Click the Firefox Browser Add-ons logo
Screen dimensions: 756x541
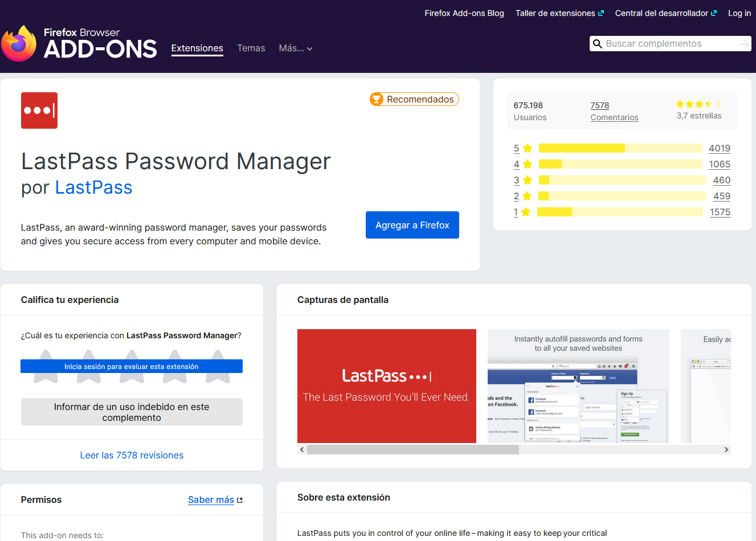pyautogui.click(x=79, y=43)
